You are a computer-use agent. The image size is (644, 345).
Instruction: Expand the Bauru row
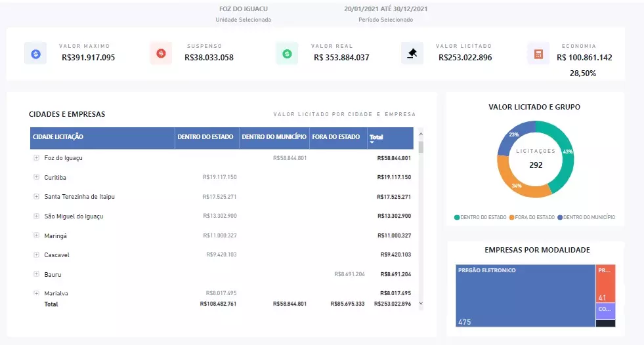36,274
